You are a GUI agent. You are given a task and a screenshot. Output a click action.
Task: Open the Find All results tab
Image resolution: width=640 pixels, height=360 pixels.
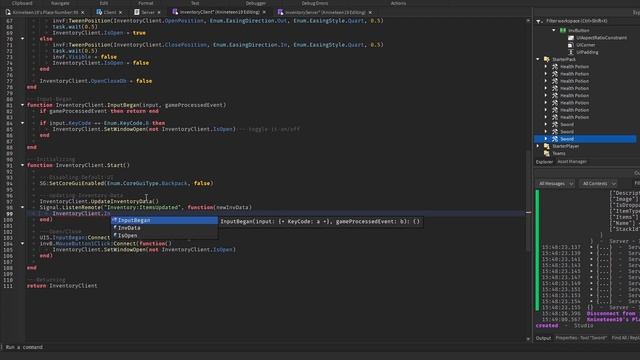tap(625, 338)
